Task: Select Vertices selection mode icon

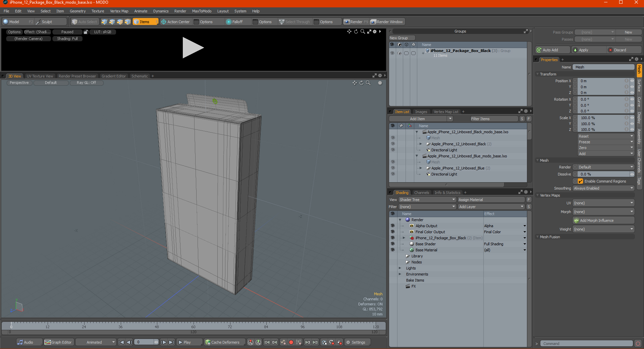Action: click(104, 22)
